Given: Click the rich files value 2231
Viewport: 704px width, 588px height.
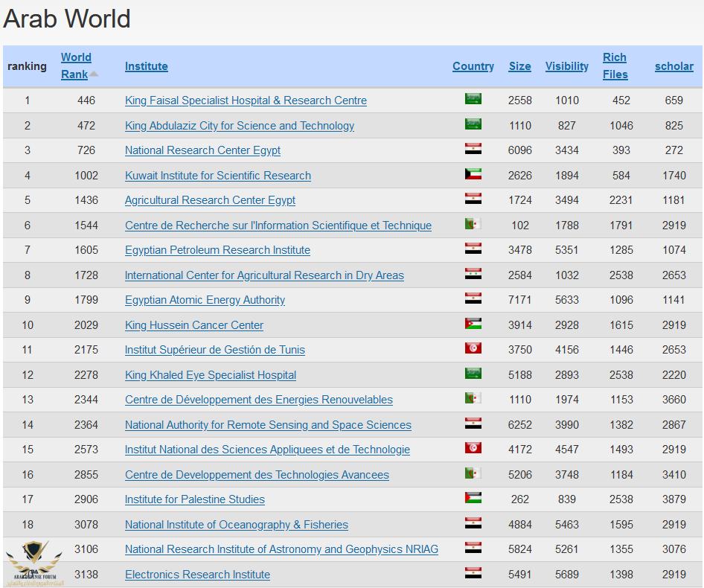Looking at the screenshot, I should (x=621, y=200).
